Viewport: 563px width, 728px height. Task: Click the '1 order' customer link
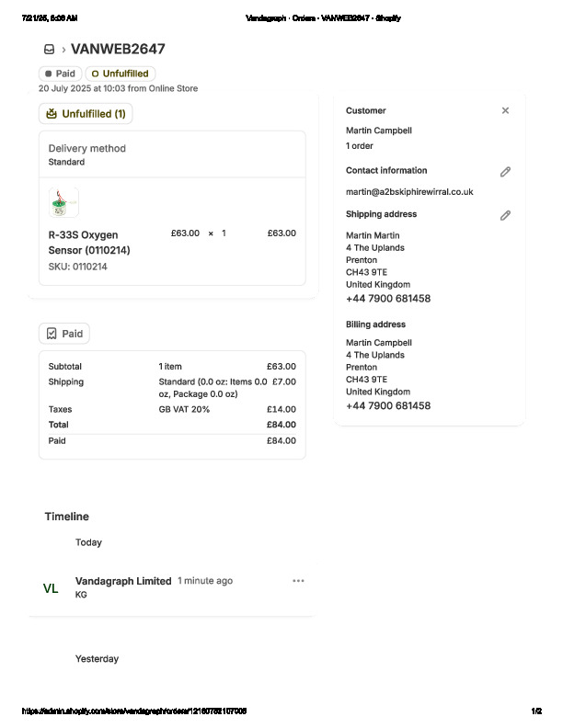[360, 146]
